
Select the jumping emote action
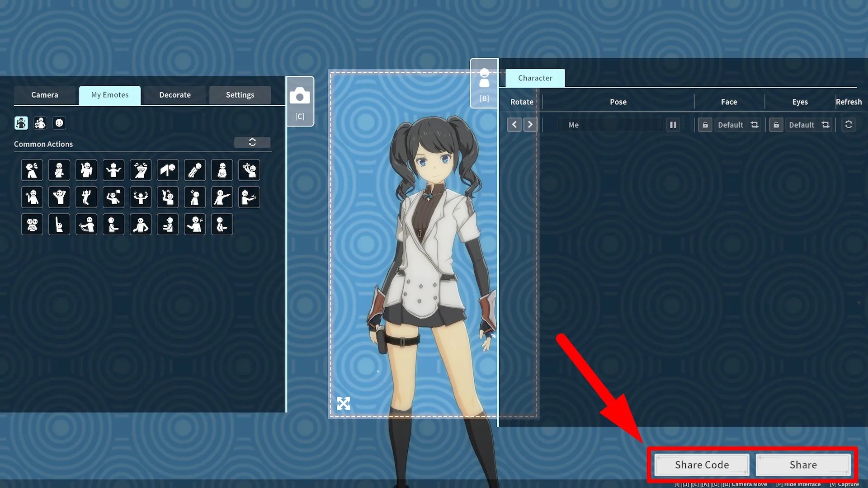pyautogui.click(x=86, y=197)
